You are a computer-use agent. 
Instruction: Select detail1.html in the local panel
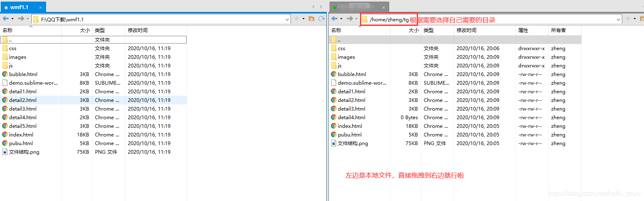coord(93,91)
